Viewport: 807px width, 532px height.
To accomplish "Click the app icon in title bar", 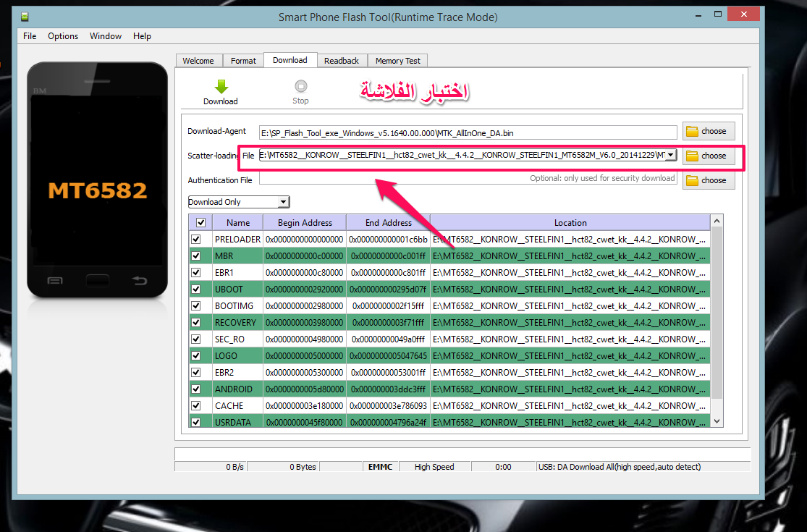I will pos(24,17).
